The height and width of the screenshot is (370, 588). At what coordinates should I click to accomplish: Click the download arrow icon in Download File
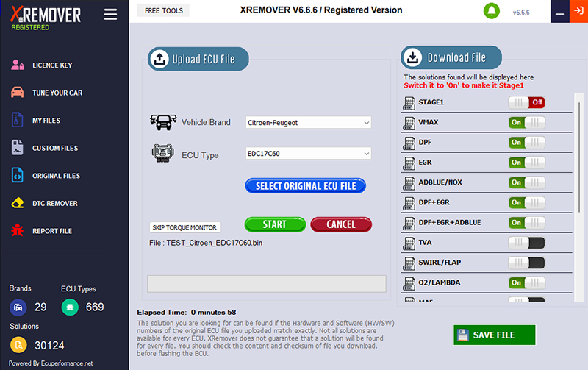click(x=413, y=57)
